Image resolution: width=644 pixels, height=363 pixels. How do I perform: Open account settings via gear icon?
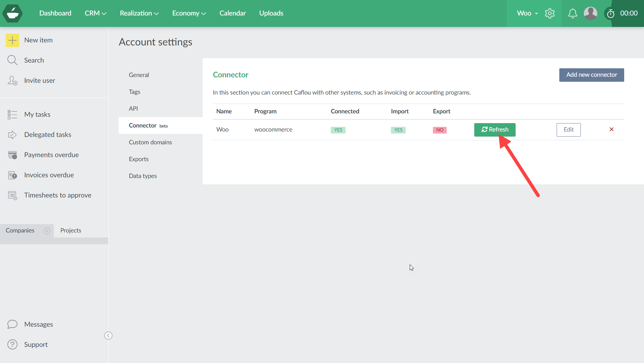click(550, 13)
